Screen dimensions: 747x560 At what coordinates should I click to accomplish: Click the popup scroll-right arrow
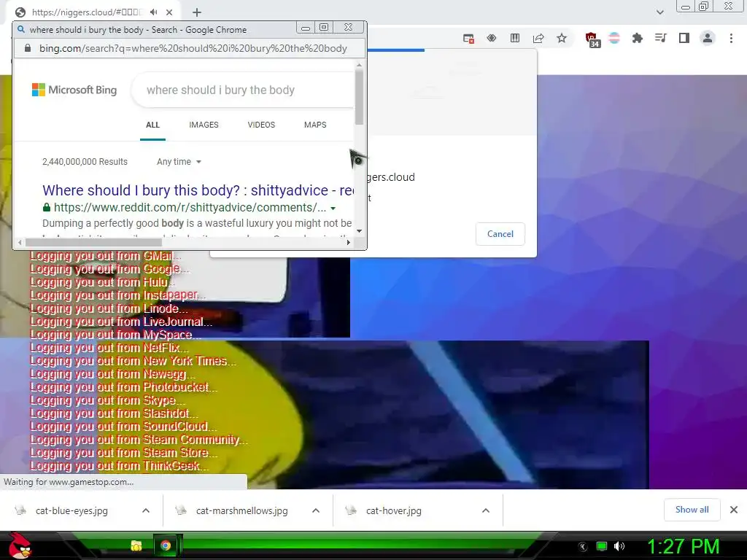348,242
